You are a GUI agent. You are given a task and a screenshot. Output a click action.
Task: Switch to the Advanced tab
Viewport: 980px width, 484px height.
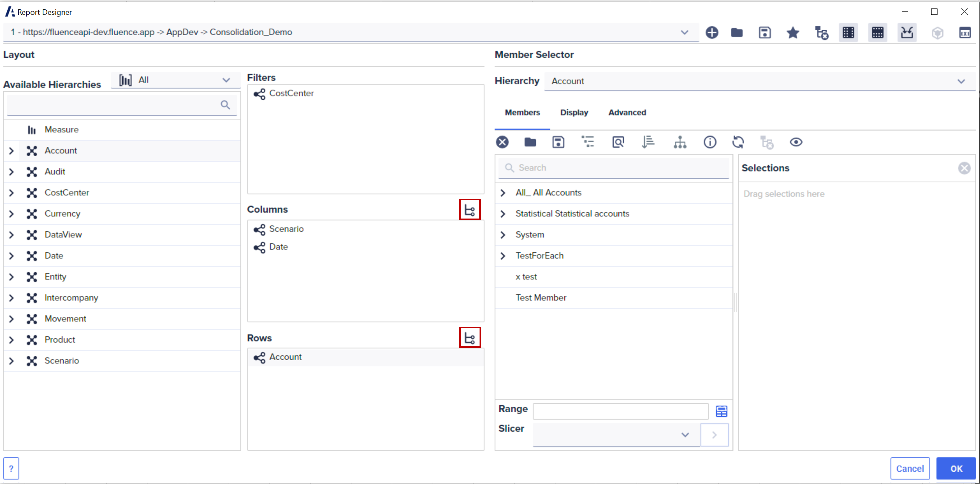tap(627, 112)
